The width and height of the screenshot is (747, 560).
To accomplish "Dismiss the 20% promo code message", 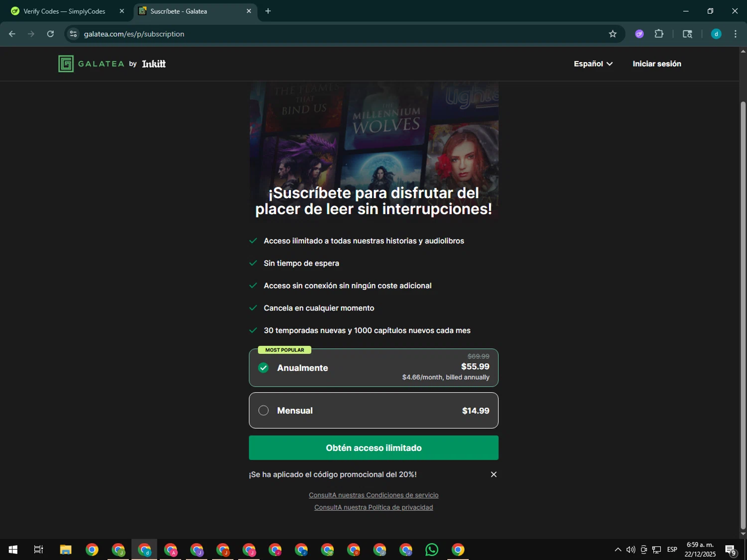I will (494, 474).
